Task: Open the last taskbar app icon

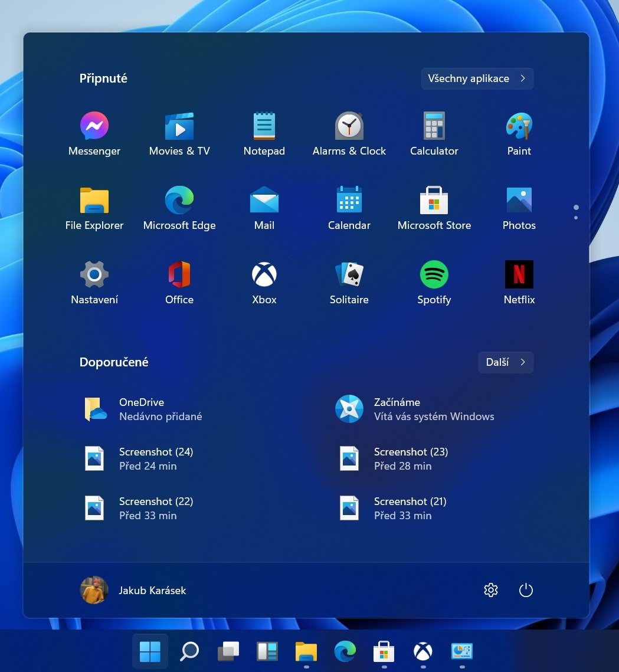Action: click(462, 651)
